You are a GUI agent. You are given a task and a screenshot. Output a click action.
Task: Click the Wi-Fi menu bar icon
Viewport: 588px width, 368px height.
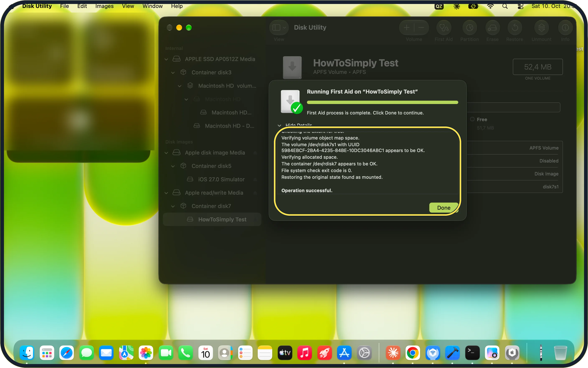(490, 6)
